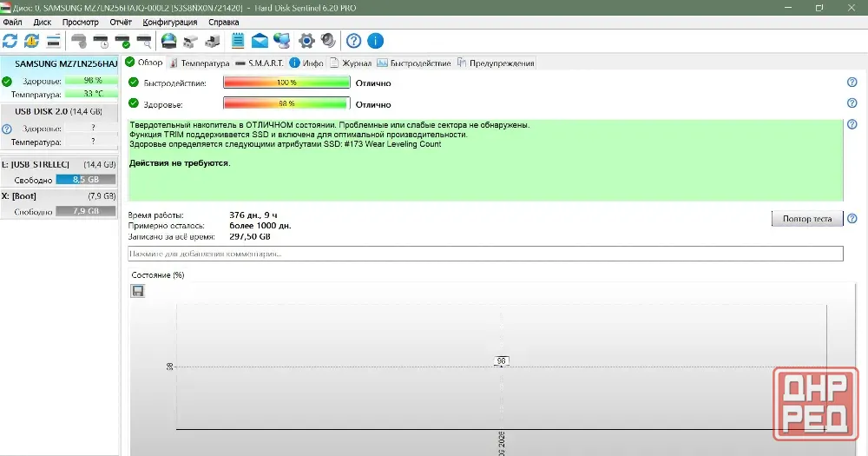Switch to the Инфо tab
868x456 pixels.
(x=306, y=63)
